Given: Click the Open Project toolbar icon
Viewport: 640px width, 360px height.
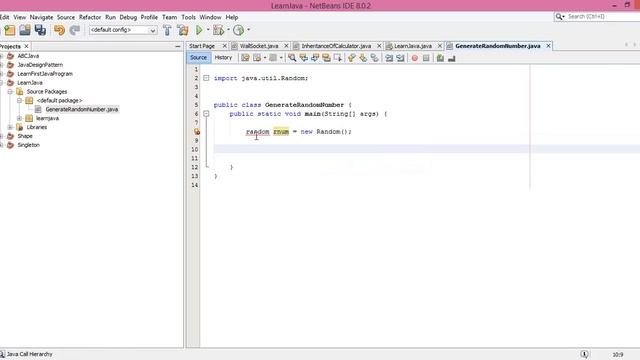Looking at the screenshot, I should click(x=25, y=30).
